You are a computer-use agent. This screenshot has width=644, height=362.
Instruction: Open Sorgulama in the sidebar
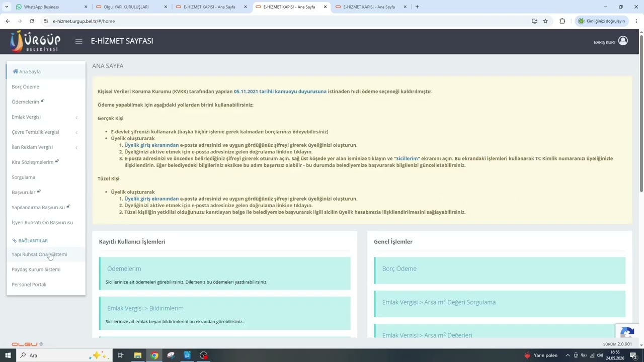[x=46, y=177]
